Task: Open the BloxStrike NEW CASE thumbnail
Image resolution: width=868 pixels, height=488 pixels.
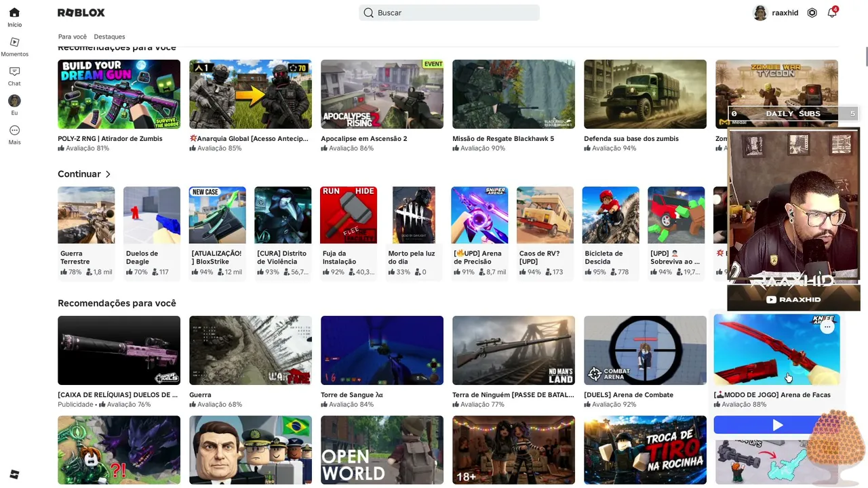Action: click(217, 215)
